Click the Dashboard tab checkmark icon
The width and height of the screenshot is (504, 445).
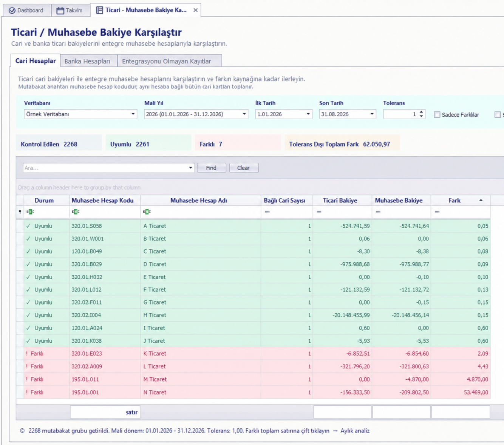tap(12, 11)
